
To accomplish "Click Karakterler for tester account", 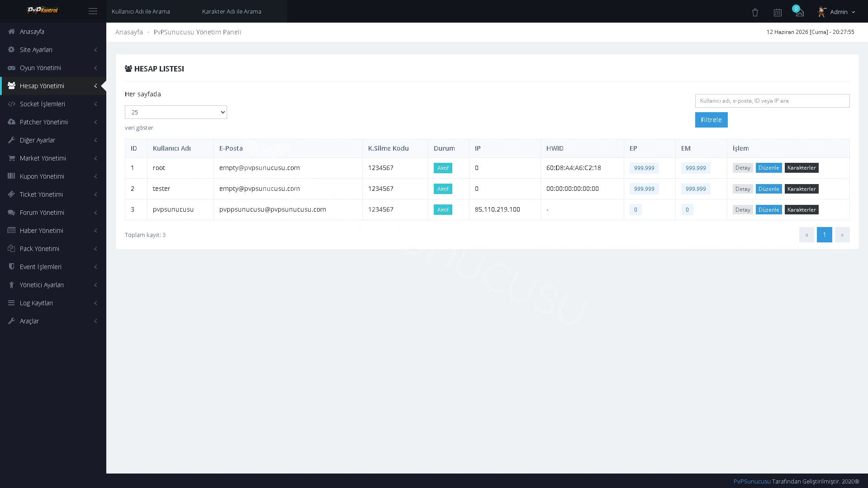I will pos(802,189).
